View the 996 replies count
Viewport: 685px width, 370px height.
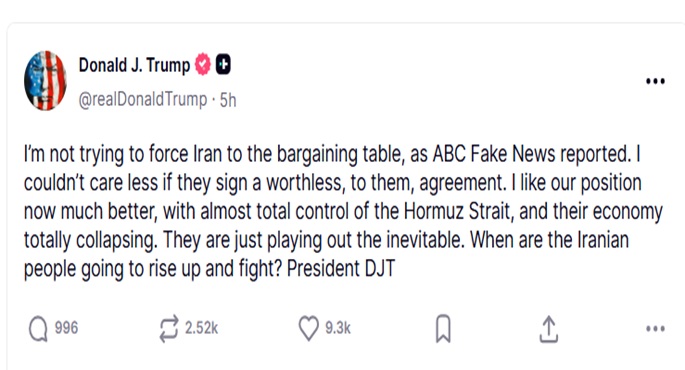(66, 328)
